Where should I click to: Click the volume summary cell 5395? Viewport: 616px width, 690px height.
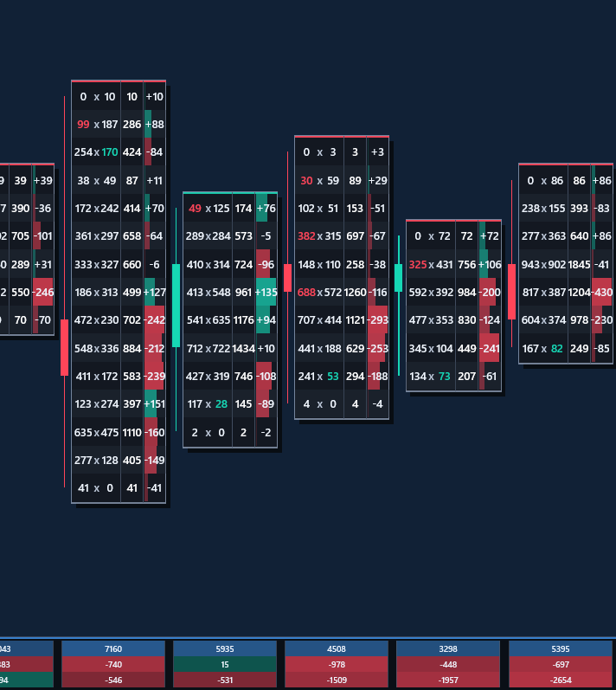coord(560,648)
